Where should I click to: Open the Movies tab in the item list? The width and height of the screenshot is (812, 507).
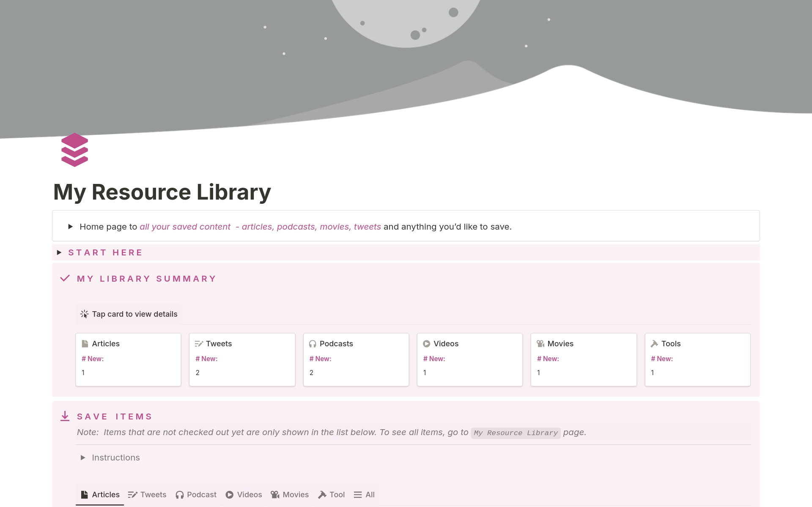coord(290,495)
